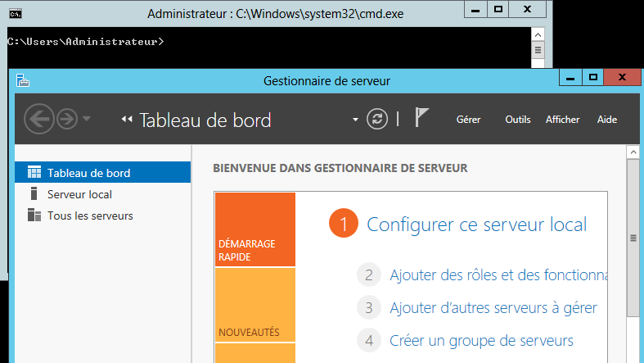644x363 pixels.
Task: Click the Tous les serveurs sidebar icon
Action: 34,216
